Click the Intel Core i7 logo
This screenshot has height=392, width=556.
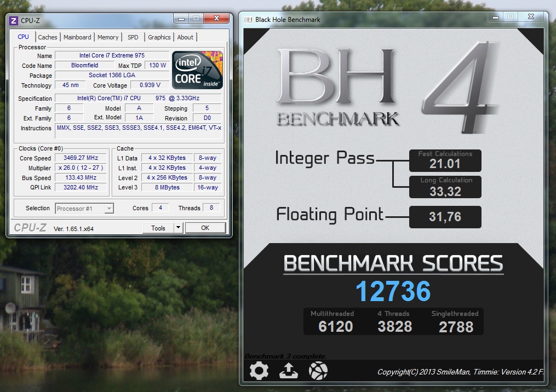click(x=197, y=70)
